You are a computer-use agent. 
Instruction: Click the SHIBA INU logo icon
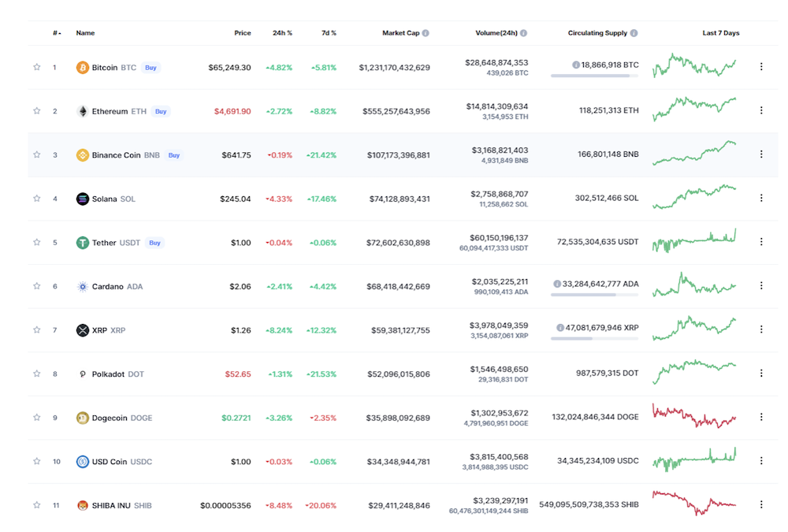[x=83, y=505]
